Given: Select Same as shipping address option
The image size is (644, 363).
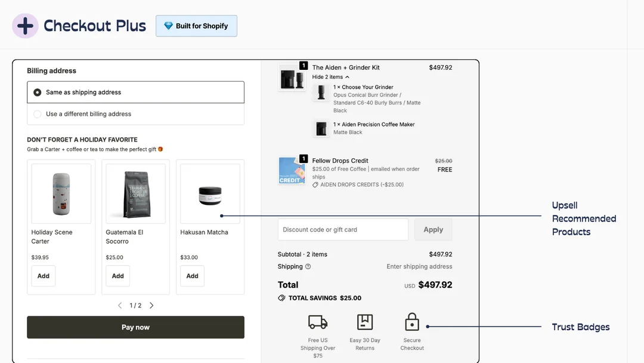Looking at the screenshot, I should click(x=135, y=92).
